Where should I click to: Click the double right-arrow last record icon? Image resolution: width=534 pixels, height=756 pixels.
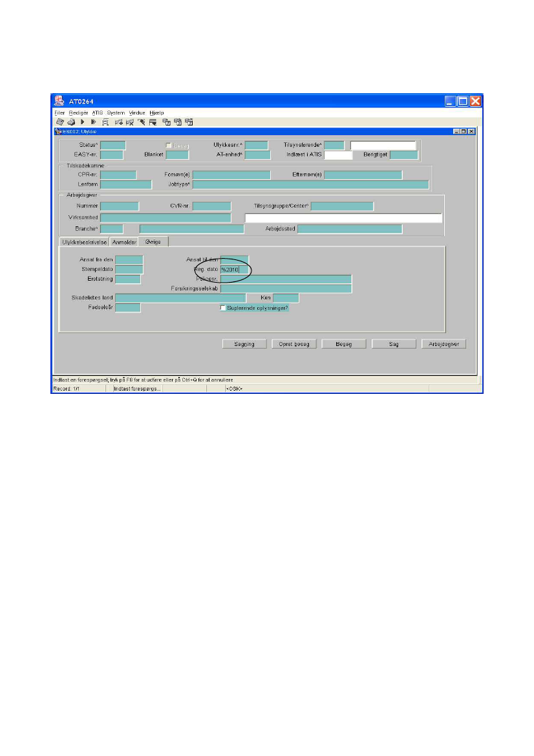(94, 122)
